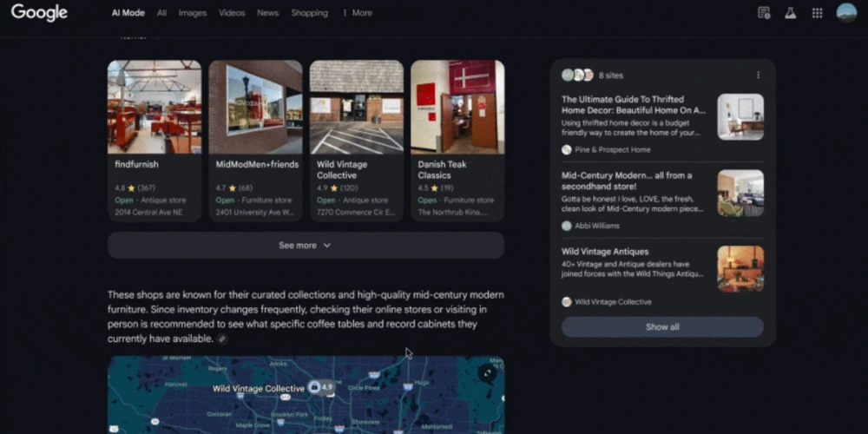This screenshot has width=868, height=434.
Task: Click the Wild Vintage Collective map pin
Action: tap(314, 387)
